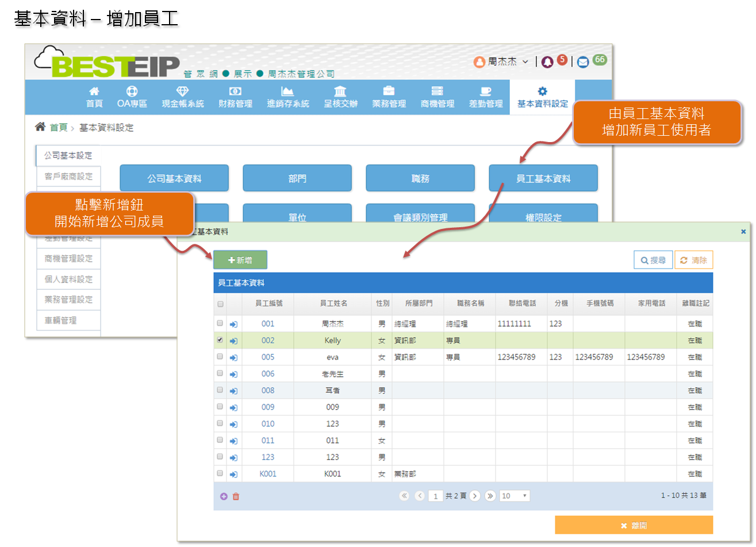
Task: Uncheck the checkbox for employee Kelly
Action: [x=220, y=341]
